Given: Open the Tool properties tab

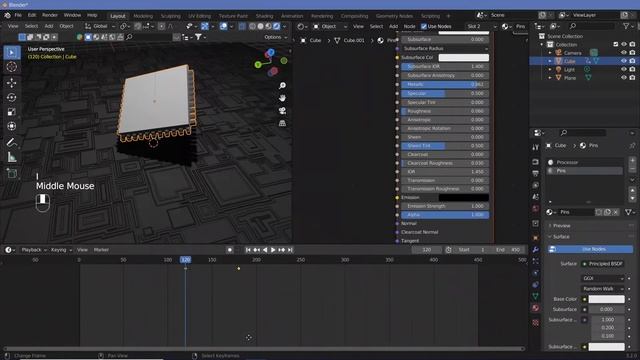Looking at the screenshot, I should tap(536, 147).
